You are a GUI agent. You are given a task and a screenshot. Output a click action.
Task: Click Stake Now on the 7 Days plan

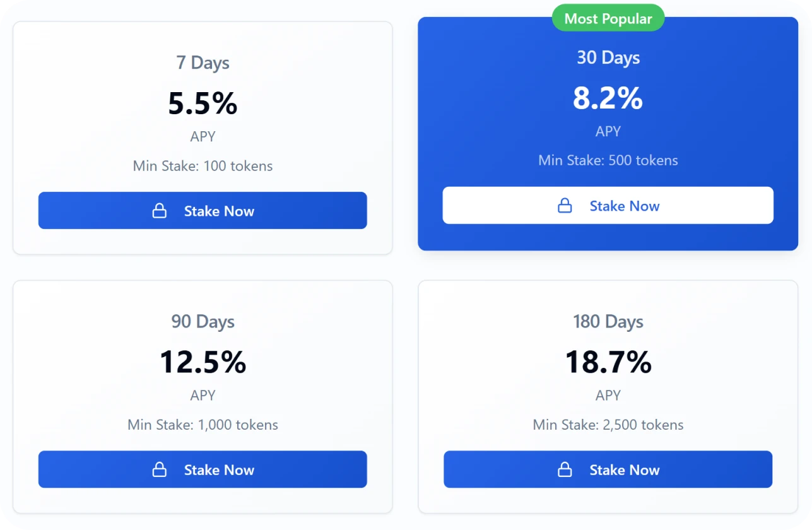(x=203, y=211)
